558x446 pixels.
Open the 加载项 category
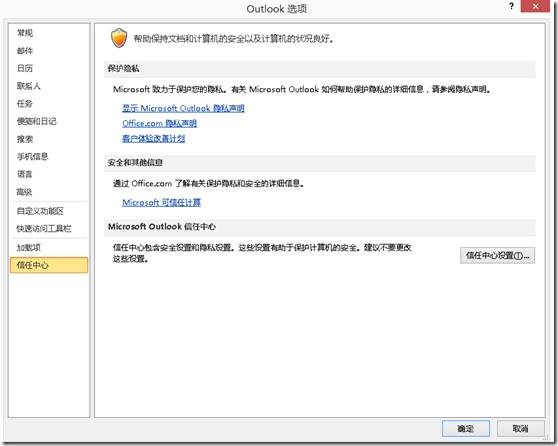pyautogui.click(x=29, y=247)
